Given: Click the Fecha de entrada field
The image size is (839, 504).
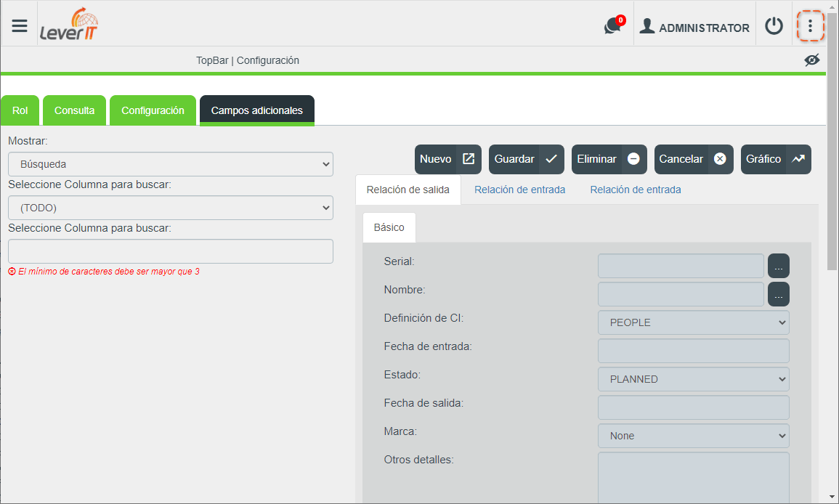Looking at the screenshot, I should click(694, 351).
